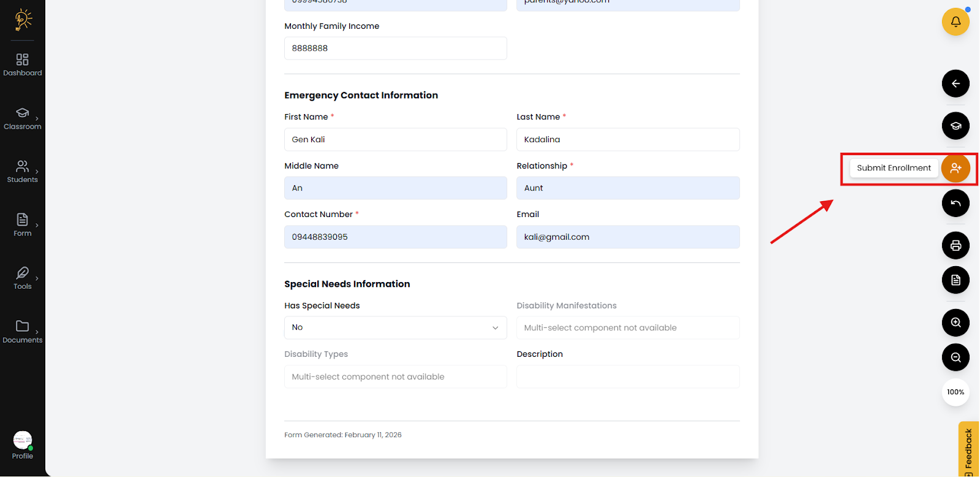The width and height of the screenshot is (980, 477).
Task: Click the Submit Enrollment icon button
Action: [955, 169]
